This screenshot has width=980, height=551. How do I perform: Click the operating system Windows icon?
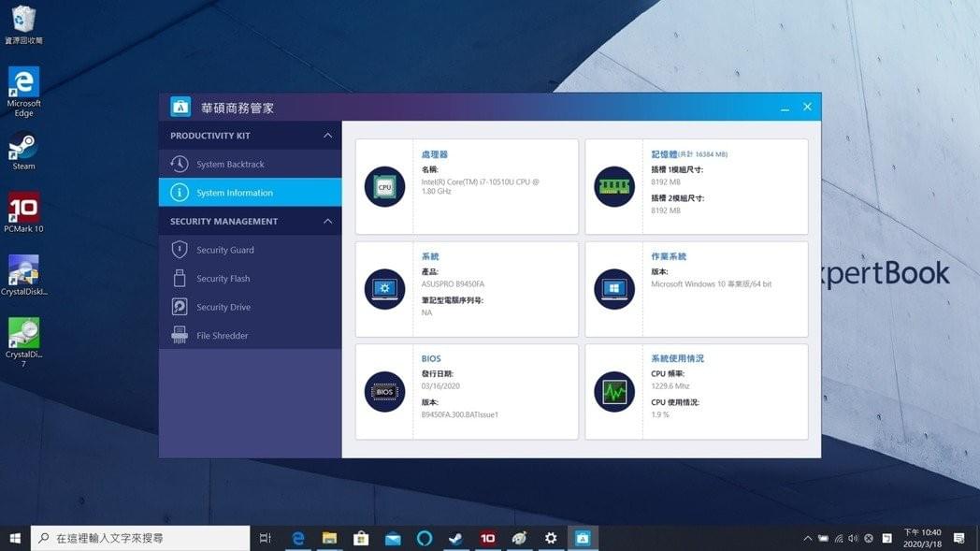[614, 289]
